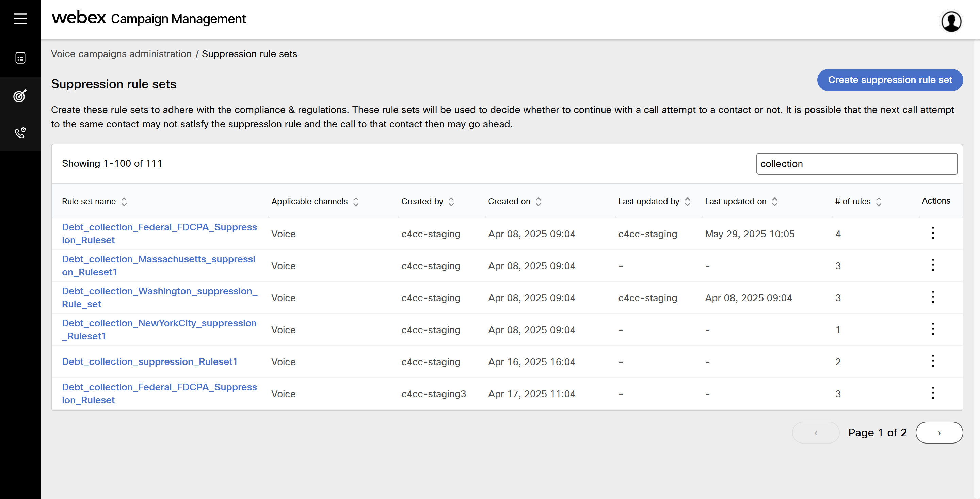Open the hamburger navigation menu
The image size is (980, 499).
click(x=20, y=19)
